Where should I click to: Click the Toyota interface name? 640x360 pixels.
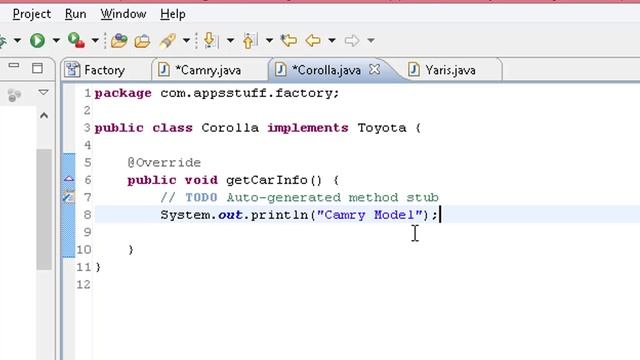point(382,128)
